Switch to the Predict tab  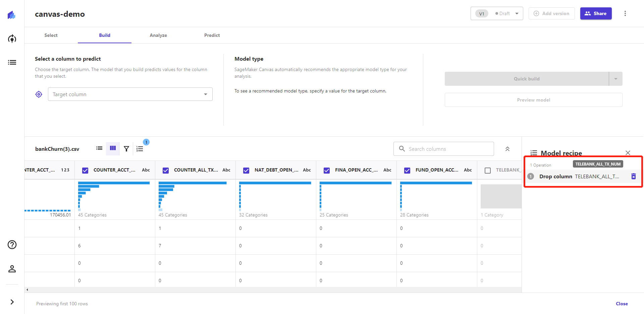[x=212, y=35]
